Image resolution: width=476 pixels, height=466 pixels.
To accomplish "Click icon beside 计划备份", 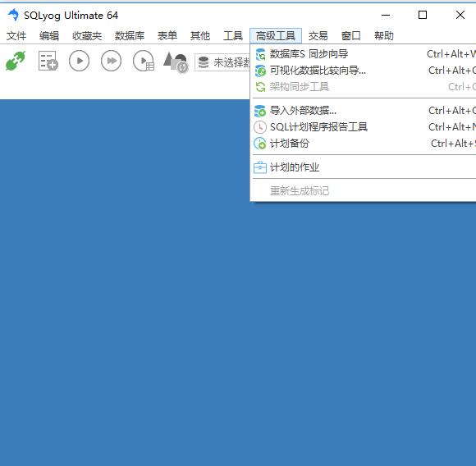I will 260,144.
